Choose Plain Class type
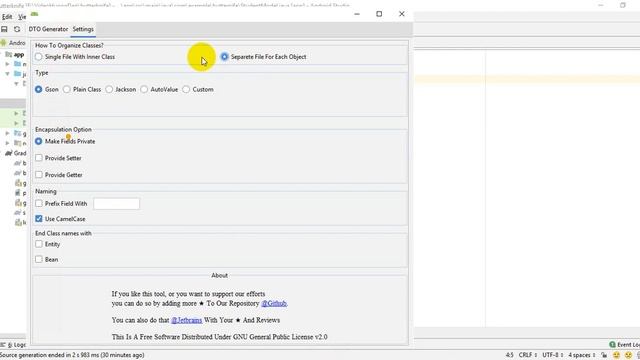Viewport: 640px width, 360px height. (67, 89)
